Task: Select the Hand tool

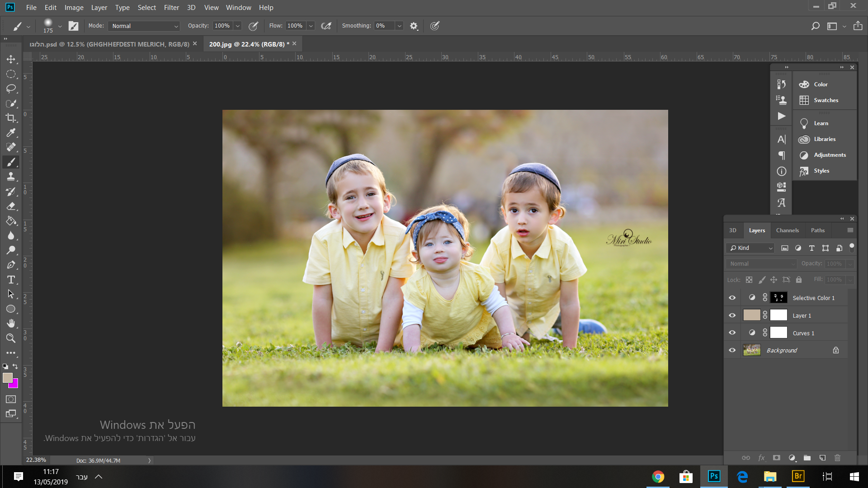Action: coord(11,324)
